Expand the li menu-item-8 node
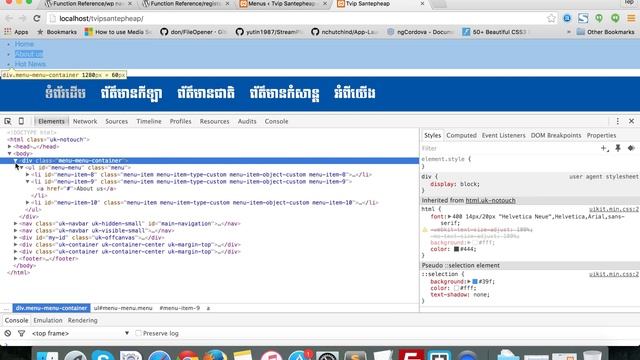 (x=28, y=175)
